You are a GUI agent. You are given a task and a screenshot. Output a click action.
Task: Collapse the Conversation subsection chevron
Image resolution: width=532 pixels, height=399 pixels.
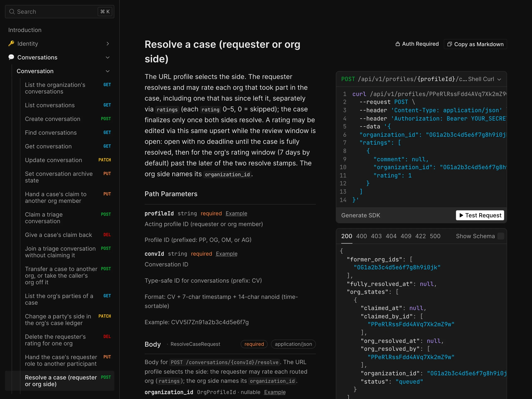click(108, 71)
